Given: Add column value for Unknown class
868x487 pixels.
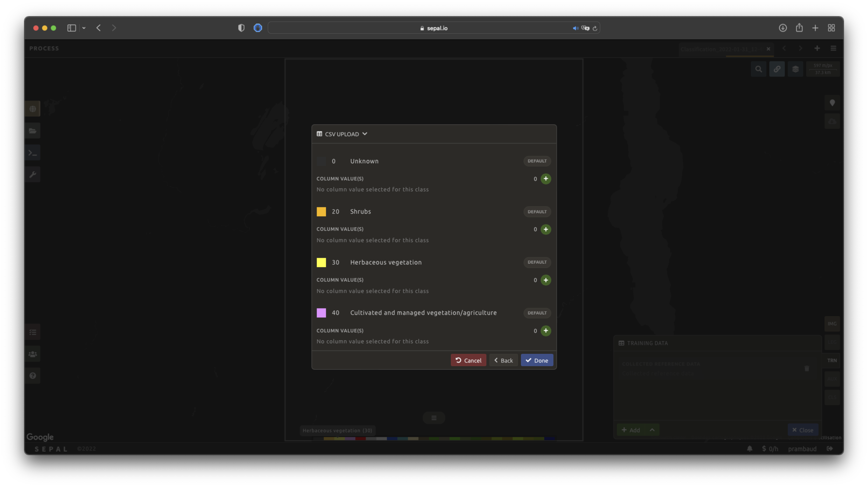Looking at the screenshot, I should 546,179.
